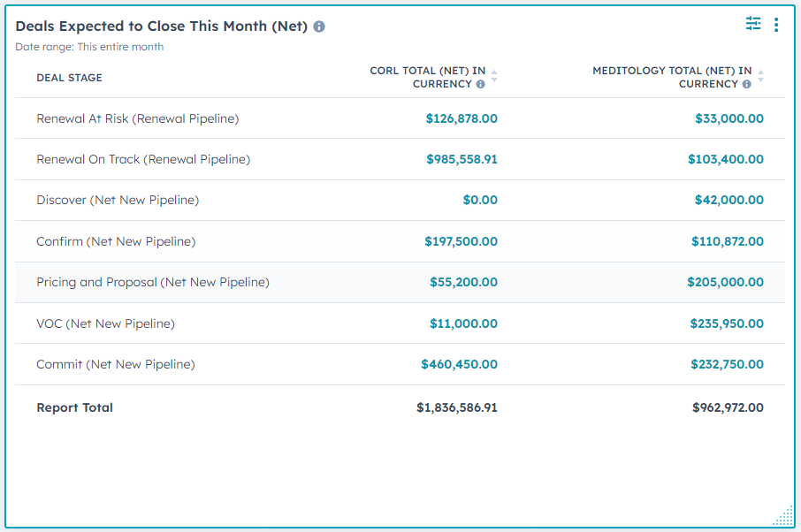This screenshot has width=801, height=532.
Task: Open CORL Confirm amount $197,500.00
Action: [x=461, y=241]
